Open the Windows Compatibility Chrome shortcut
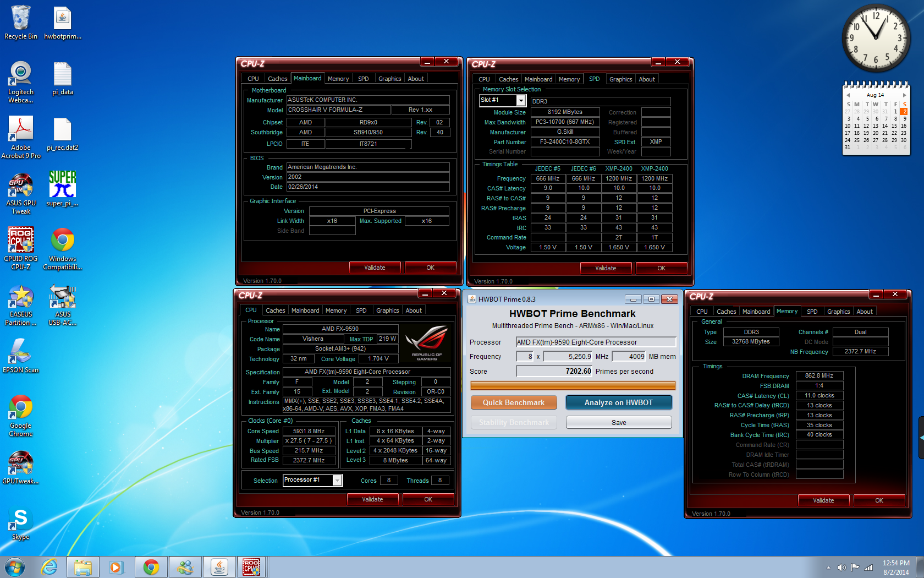The height and width of the screenshot is (578, 924). 63,249
